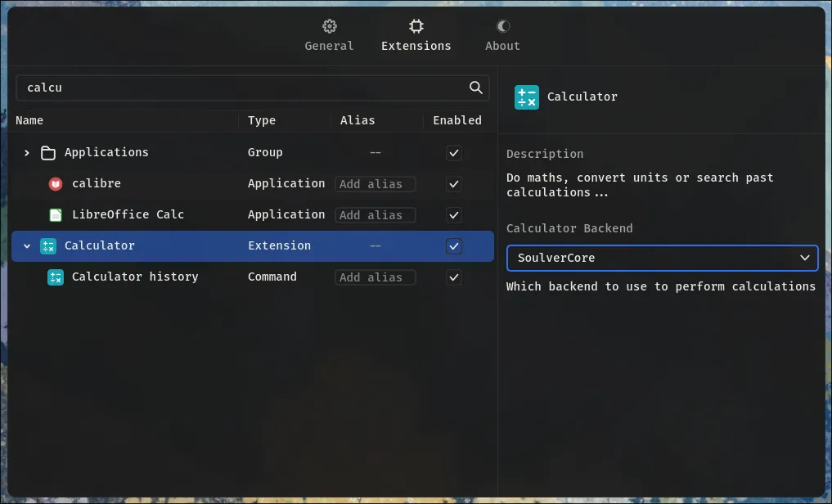The width and height of the screenshot is (832, 504).
Task: Click the Calculator extension icon in list
Action: pyautogui.click(x=48, y=246)
